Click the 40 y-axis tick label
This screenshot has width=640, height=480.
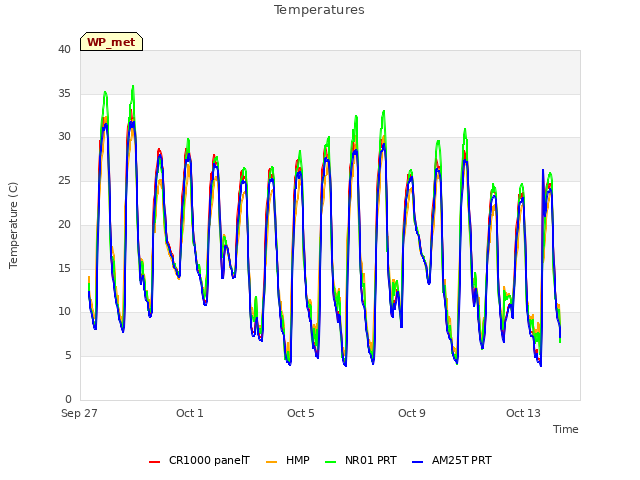pyautogui.click(x=64, y=49)
